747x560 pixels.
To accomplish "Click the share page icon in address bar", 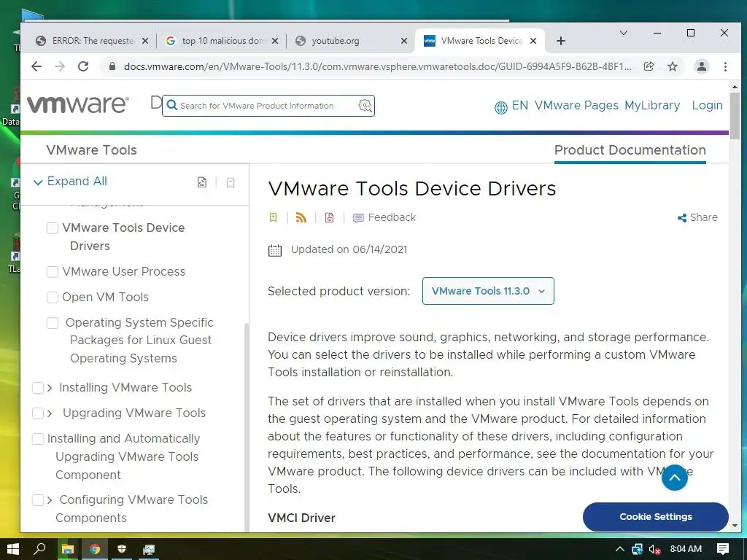I will tap(649, 66).
